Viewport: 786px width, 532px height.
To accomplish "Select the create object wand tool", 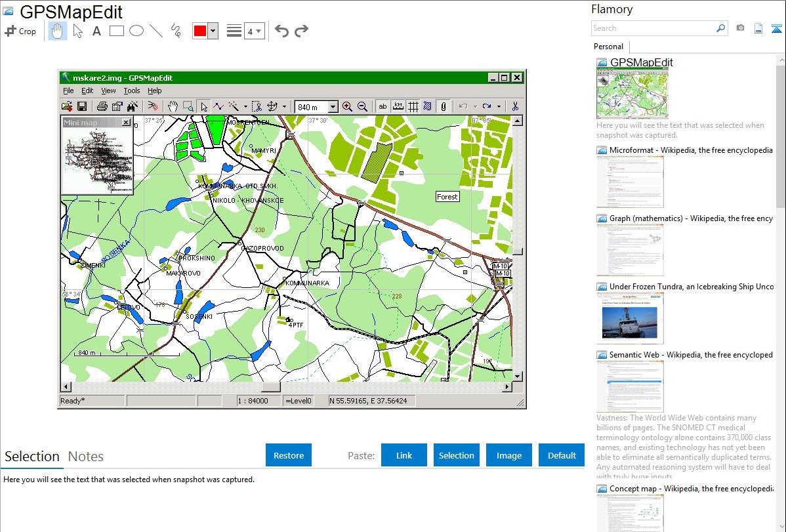I will click(234, 106).
